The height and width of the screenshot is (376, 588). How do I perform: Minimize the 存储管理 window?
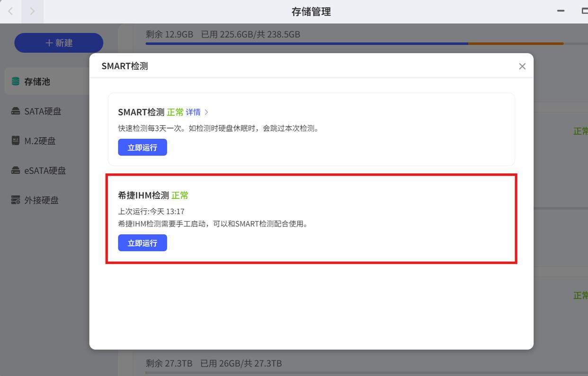click(561, 11)
